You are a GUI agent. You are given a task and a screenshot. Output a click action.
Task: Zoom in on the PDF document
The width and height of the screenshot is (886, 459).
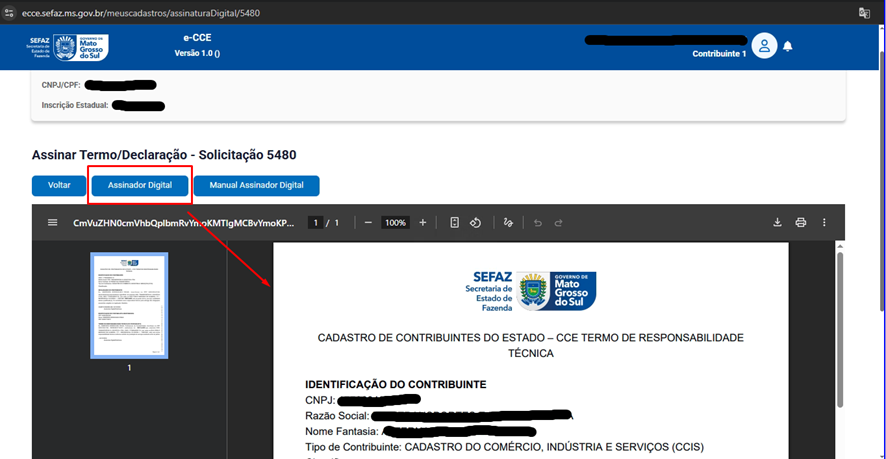pyautogui.click(x=423, y=222)
